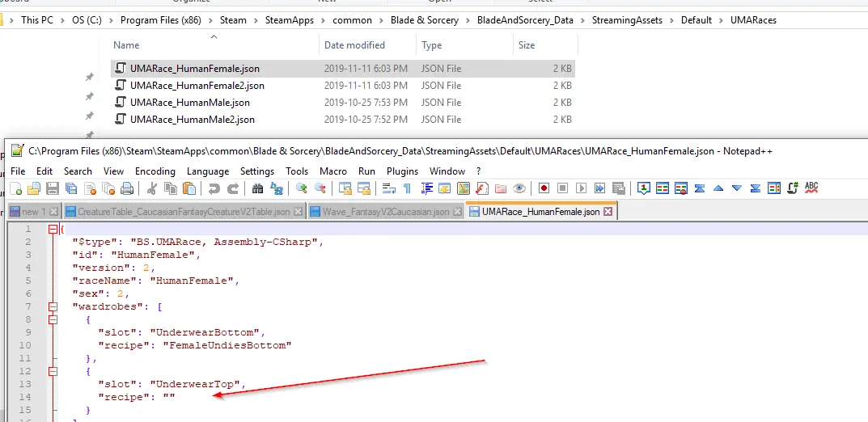Viewport: 868px width, 422px height.
Task: Click BladeAndSorcery_Data in address breadcrumb
Action: 525,20
